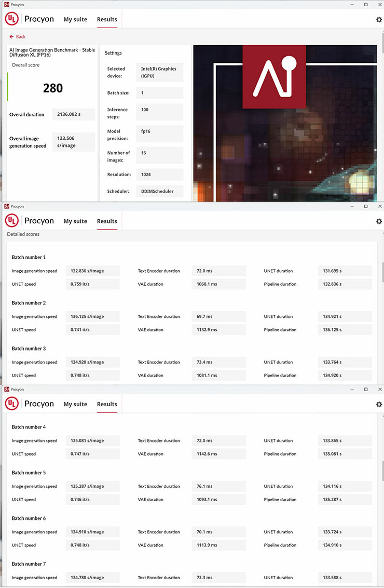Image resolution: width=384 pixels, height=588 pixels.
Task: Select Batch 7 speed 134.780 s/image
Action: click(92, 578)
